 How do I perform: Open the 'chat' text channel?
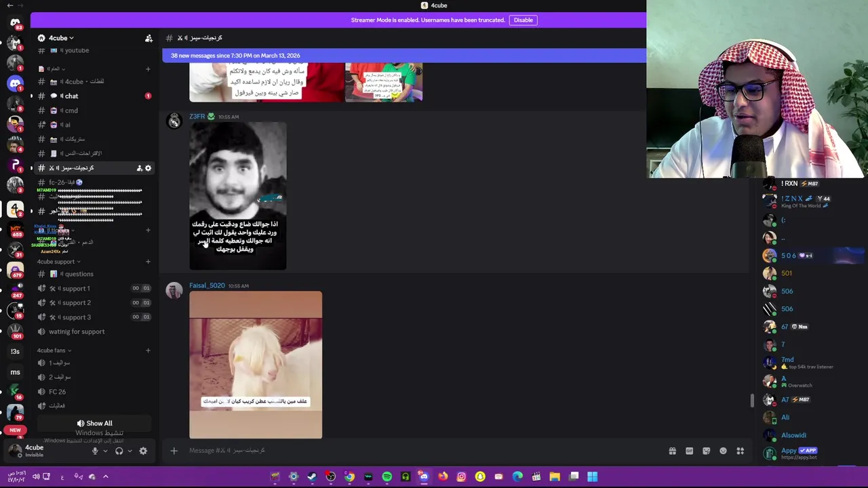(x=95, y=96)
